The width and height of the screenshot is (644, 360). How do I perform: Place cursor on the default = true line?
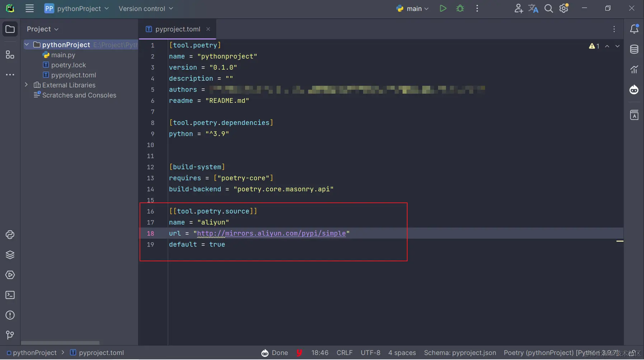pyautogui.click(x=197, y=244)
